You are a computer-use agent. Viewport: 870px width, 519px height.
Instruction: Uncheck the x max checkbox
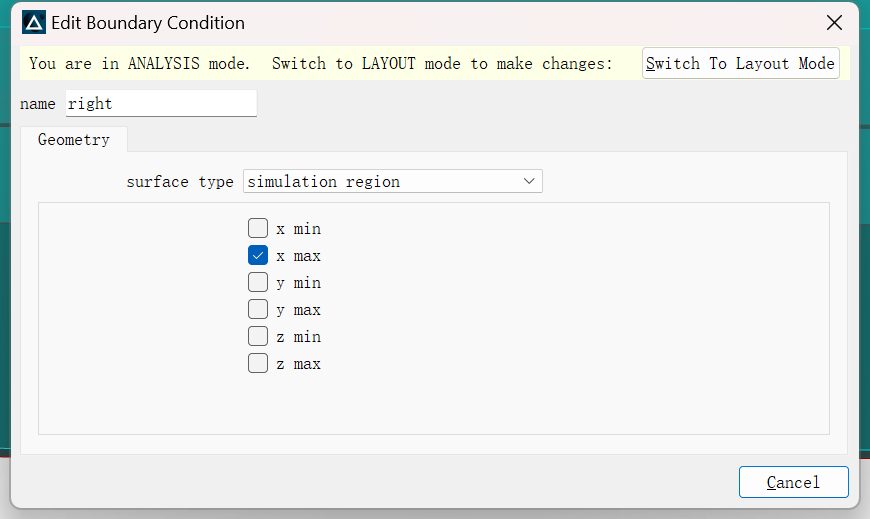pyautogui.click(x=258, y=255)
